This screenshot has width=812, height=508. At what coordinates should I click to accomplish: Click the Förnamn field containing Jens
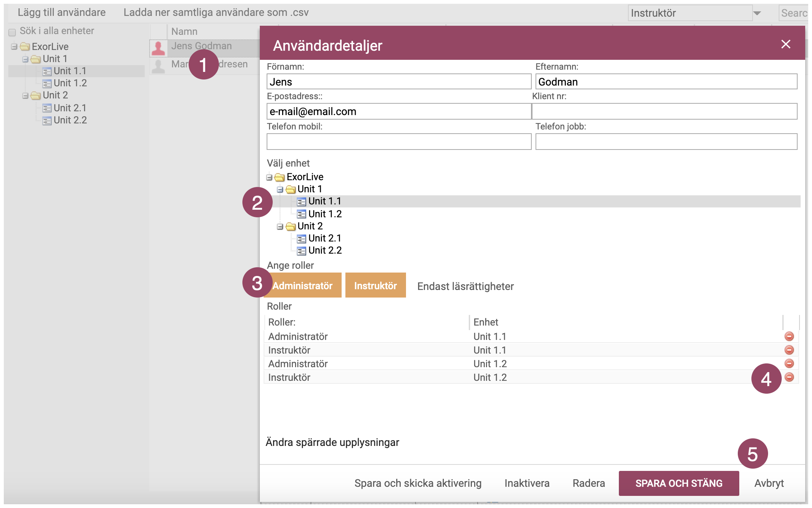(399, 81)
